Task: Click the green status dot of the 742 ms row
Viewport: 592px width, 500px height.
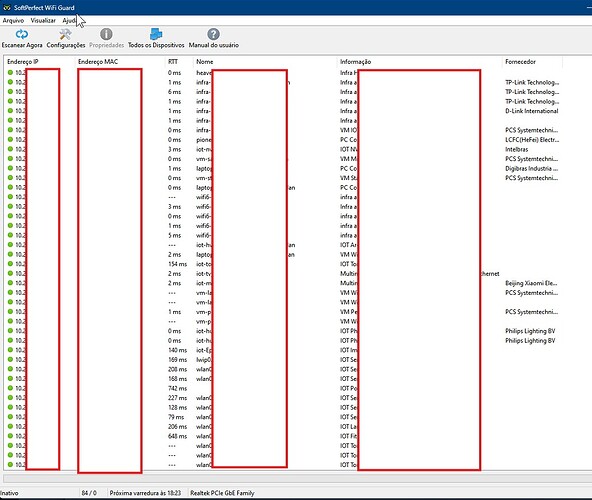Action: (10, 388)
